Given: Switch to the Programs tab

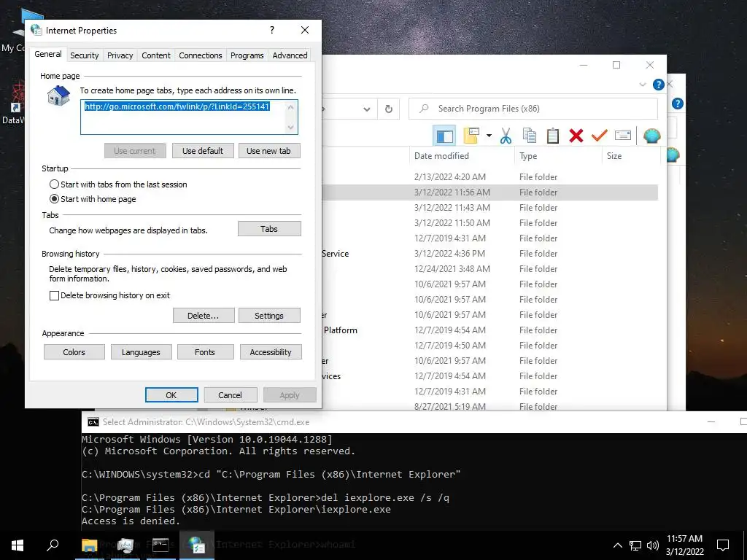Looking at the screenshot, I should [x=247, y=55].
